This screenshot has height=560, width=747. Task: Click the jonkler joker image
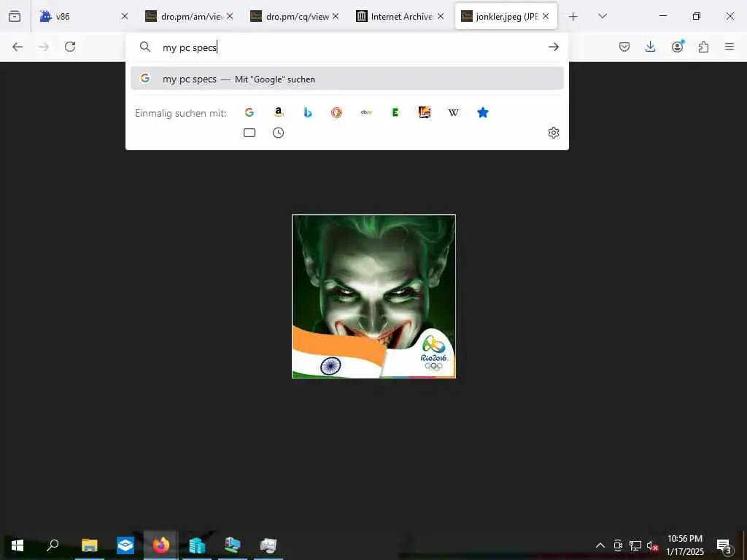coord(374,296)
